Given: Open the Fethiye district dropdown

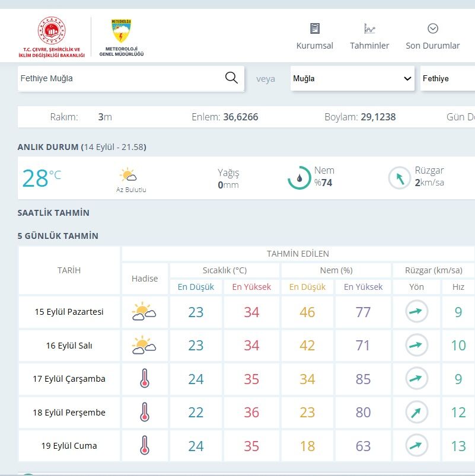Looking at the screenshot, I should coord(447,78).
